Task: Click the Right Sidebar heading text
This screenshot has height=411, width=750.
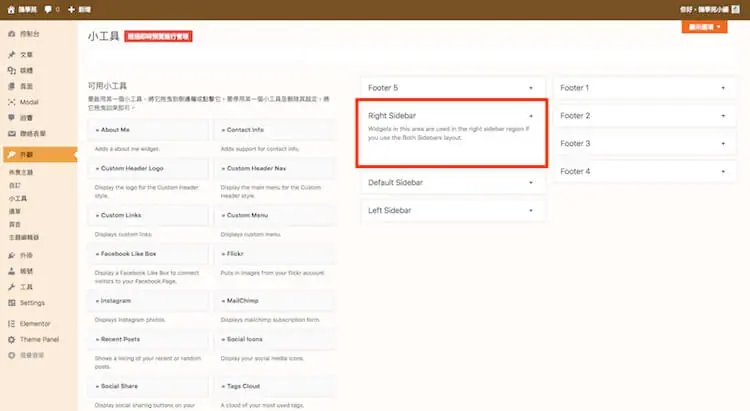Action: 392,116
